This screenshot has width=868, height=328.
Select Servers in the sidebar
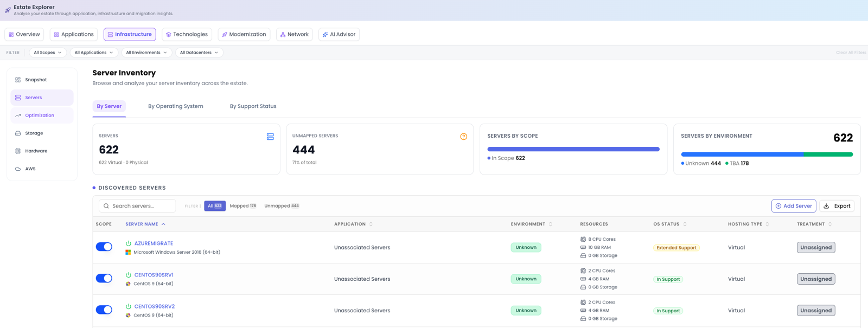pos(42,98)
